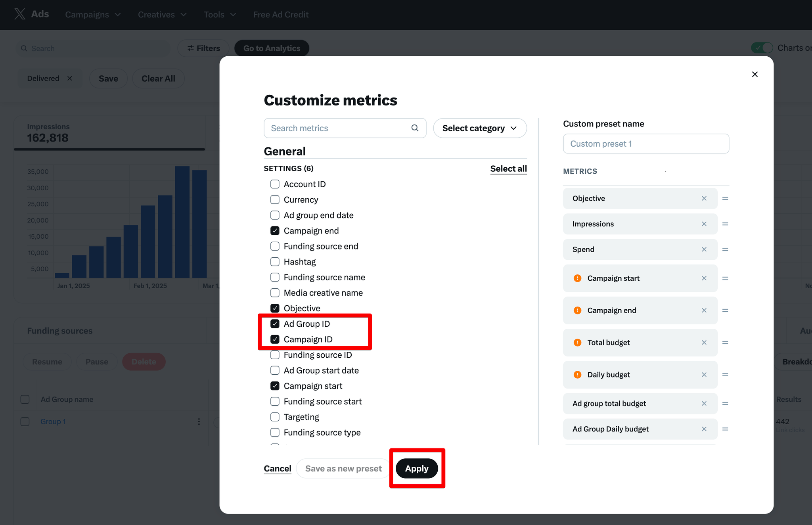Toggle the Charts on switch
The height and width of the screenshot is (525, 812).
coord(762,48)
